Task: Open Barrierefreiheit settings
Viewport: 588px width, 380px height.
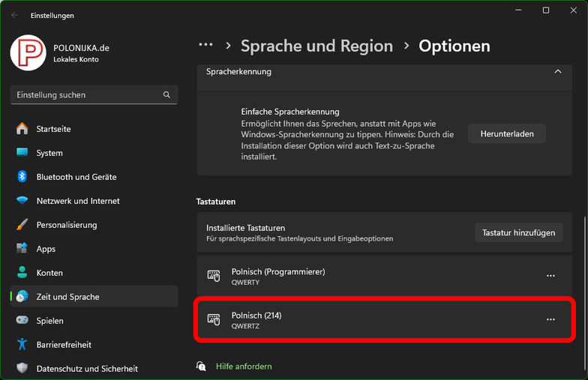Action: 64,345
